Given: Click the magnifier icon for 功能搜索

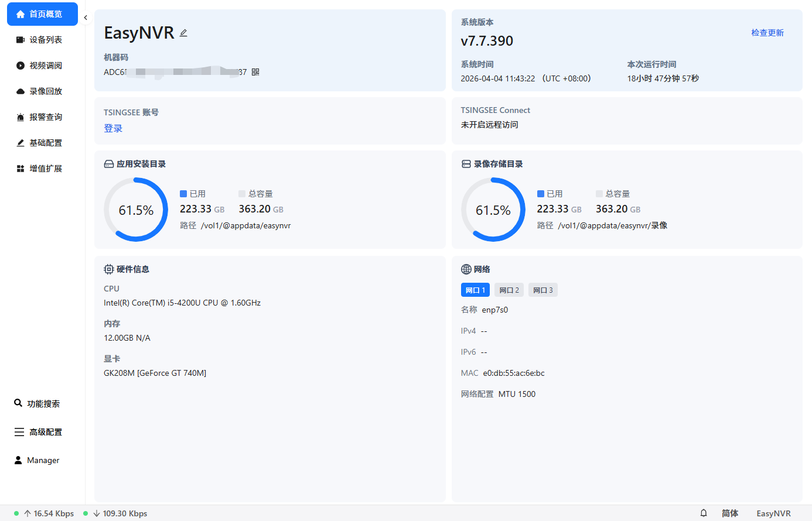Looking at the screenshot, I should [18, 403].
